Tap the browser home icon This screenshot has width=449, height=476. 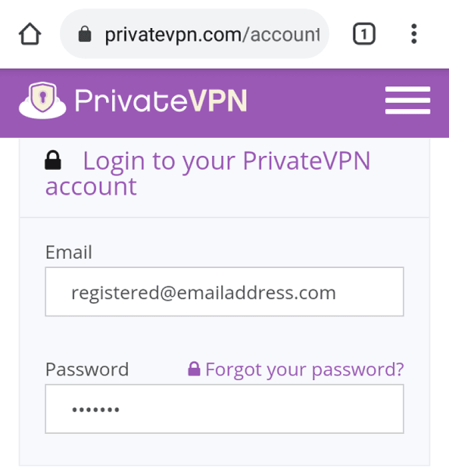tap(31, 35)
